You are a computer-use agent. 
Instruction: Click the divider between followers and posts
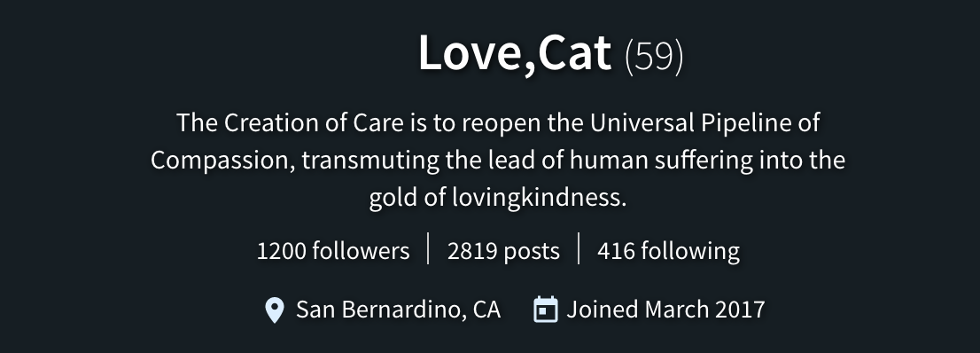coord(428,248)
